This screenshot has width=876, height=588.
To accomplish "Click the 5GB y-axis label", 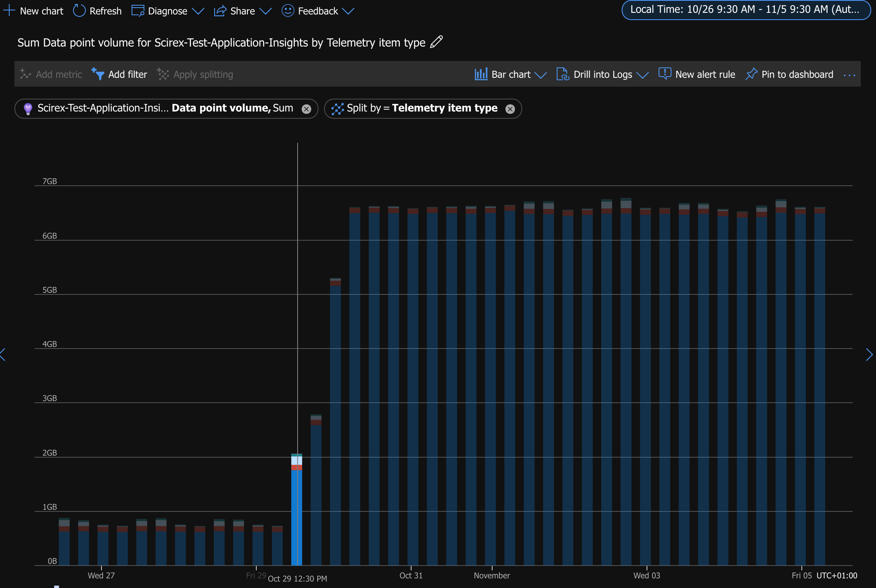I will (50, 290).
